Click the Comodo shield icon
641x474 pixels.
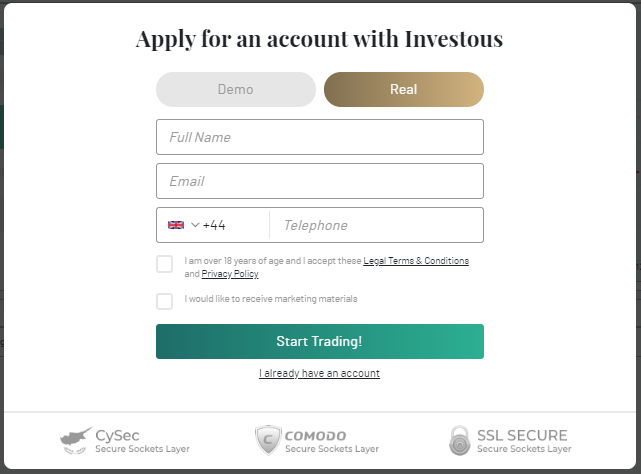[x=269, y=440]
